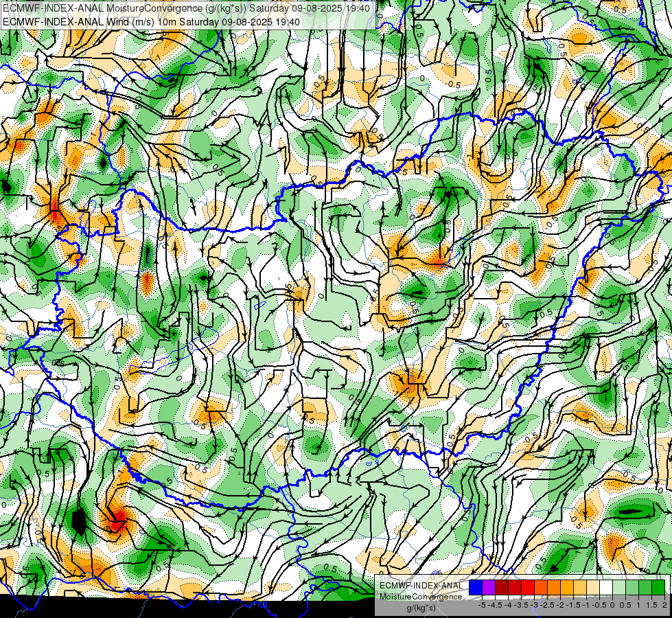Click the MoistureConvergence title line at top
The width and height of the screenshot is (672, 618).
186,8
